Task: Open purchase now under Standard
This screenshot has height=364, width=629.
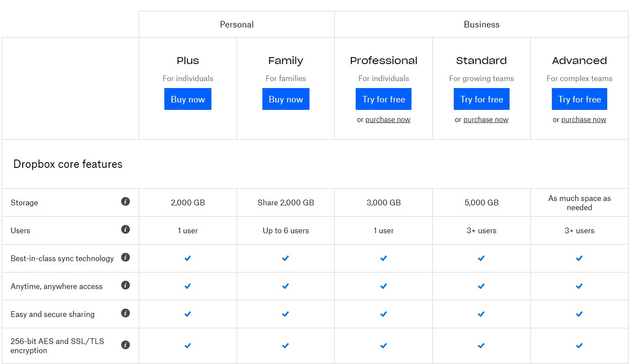Action: [x=486, y=119]
